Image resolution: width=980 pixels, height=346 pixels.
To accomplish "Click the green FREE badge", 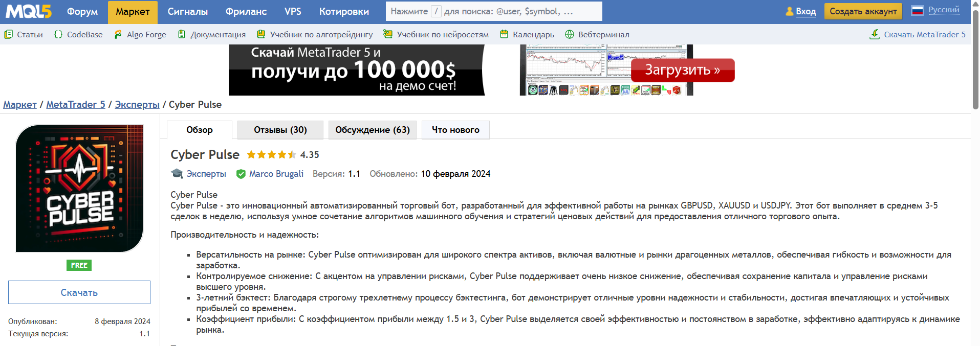I will coord(79,265).
